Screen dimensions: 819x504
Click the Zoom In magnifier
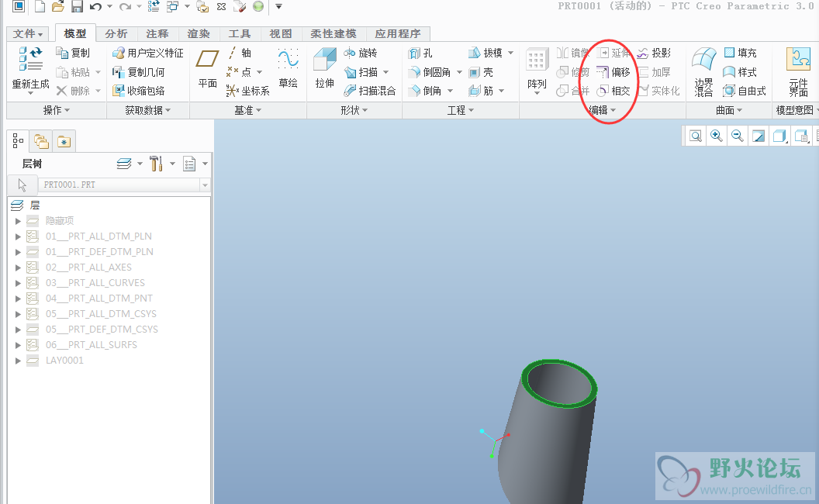[x=717, y=136]
